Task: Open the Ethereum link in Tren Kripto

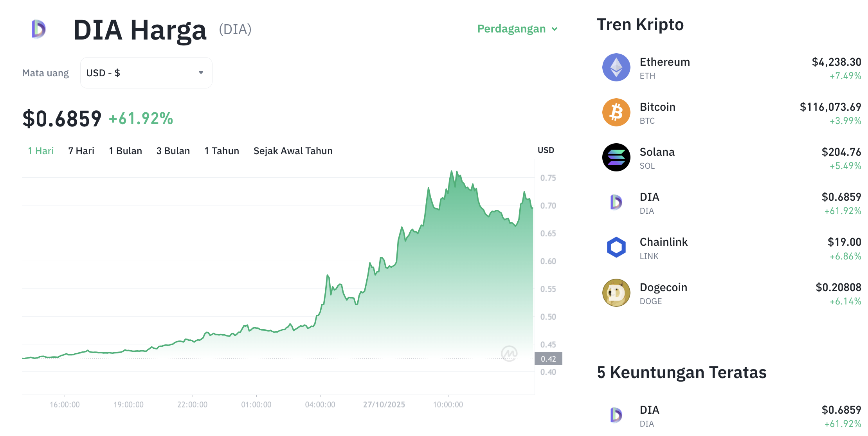Action: [665, 62]
